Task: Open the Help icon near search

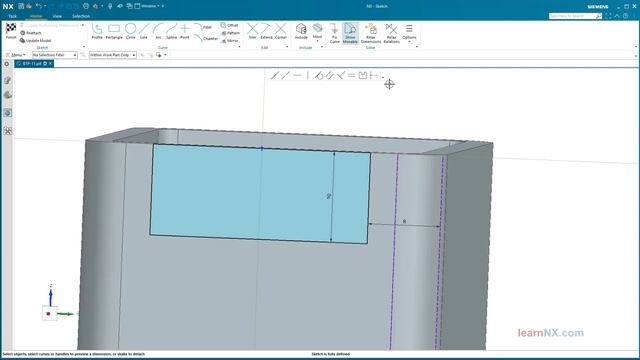Action: (625, 16)
